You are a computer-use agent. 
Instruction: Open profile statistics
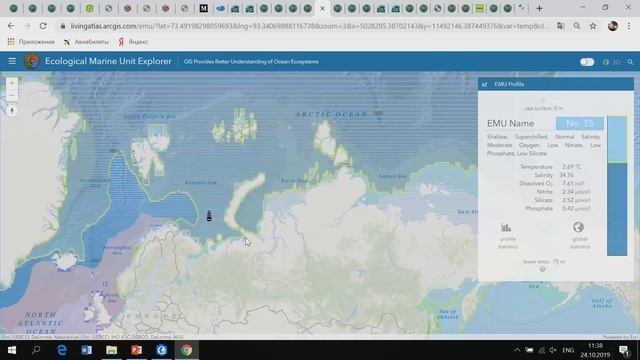[x=507, y=236]
